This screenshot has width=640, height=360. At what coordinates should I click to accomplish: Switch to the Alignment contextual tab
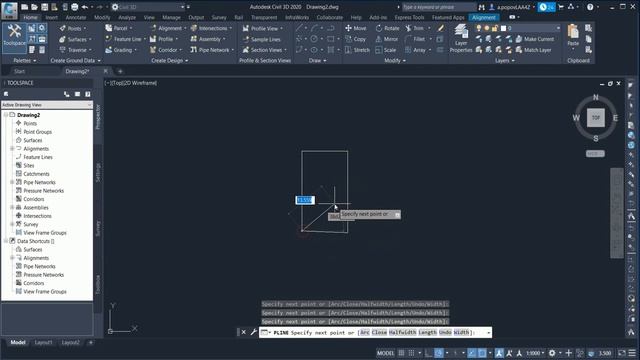(x=484, y=18)
